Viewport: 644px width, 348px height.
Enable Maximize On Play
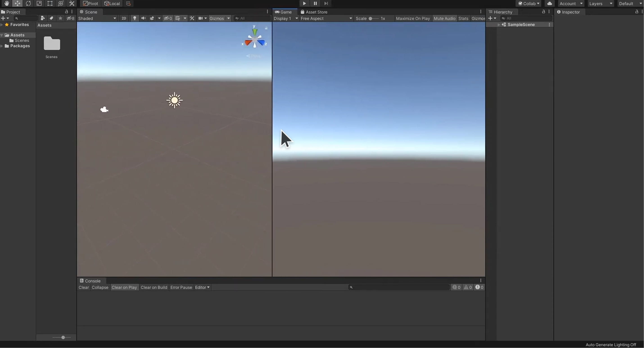tap(413, 18)
